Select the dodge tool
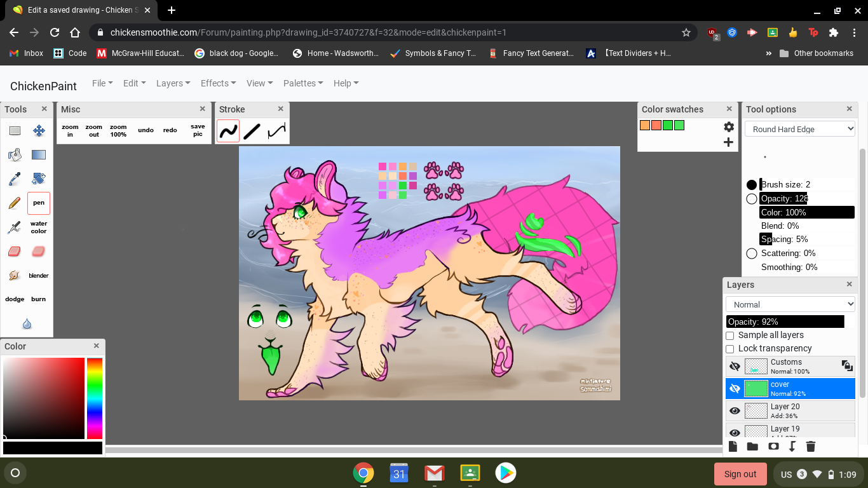 (x=15, y=299)
